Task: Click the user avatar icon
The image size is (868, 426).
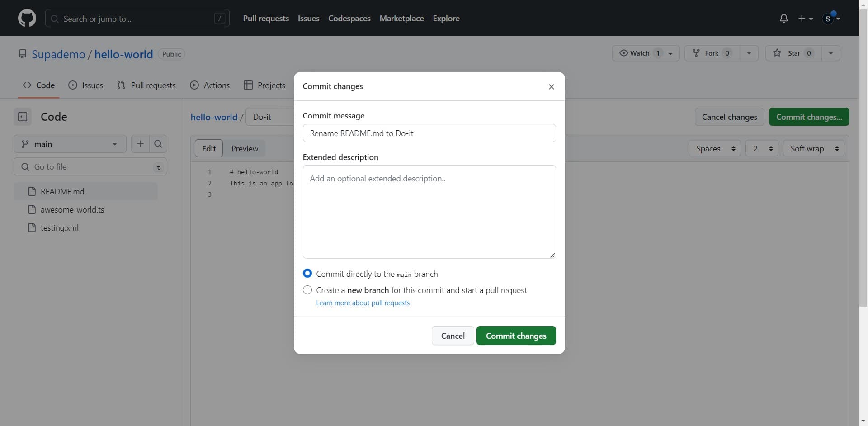Action: coord(828,19)
